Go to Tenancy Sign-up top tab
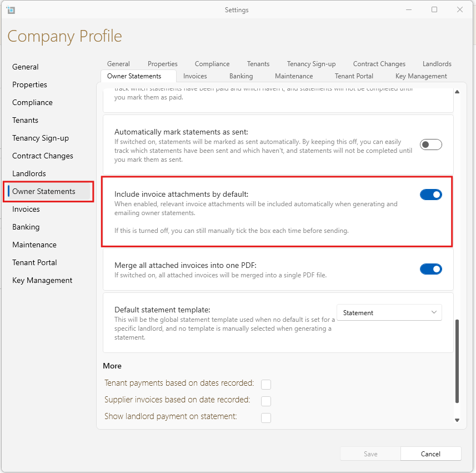This screenshot has width=476, height=473. pos(311,64)
